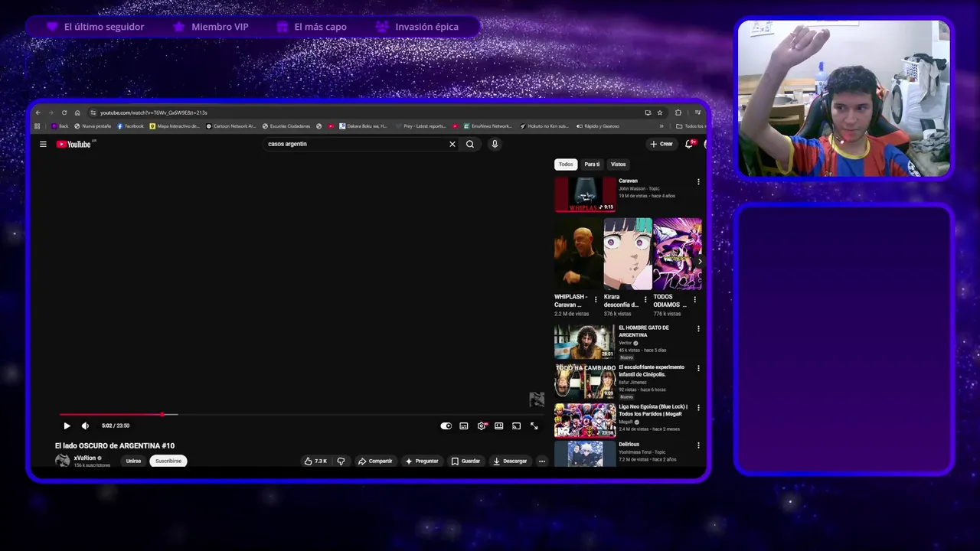Viewport: 980px width, 551px height.
Task: Like the video with thumbs up
Action: [x=315, y=461]
